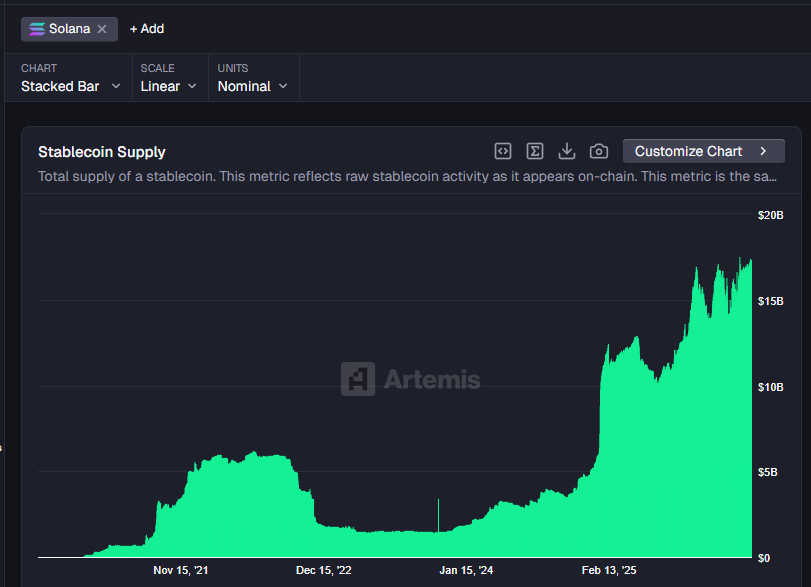
Task: Click the $5B y-axis label
Action: [x=768, y=472]
